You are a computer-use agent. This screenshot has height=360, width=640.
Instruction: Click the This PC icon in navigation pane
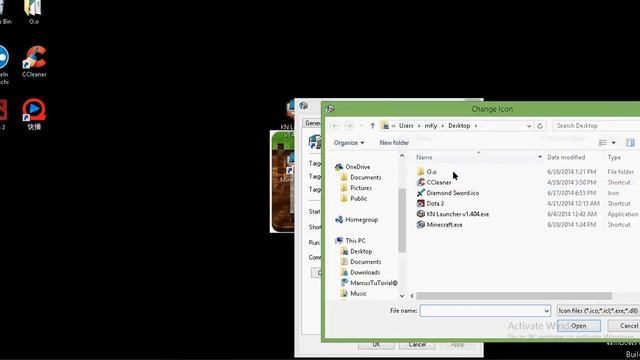pyautogui.click(x=339, y=240)
